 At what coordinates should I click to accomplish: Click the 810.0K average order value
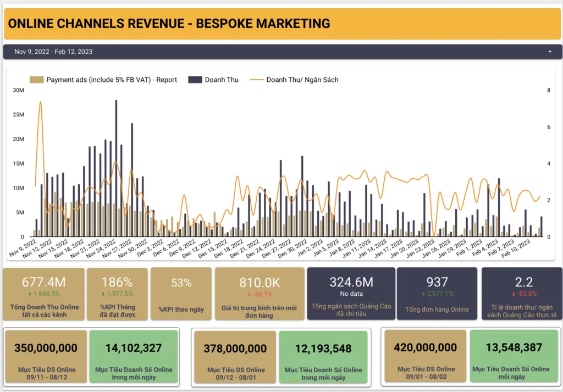coord(260,283)
